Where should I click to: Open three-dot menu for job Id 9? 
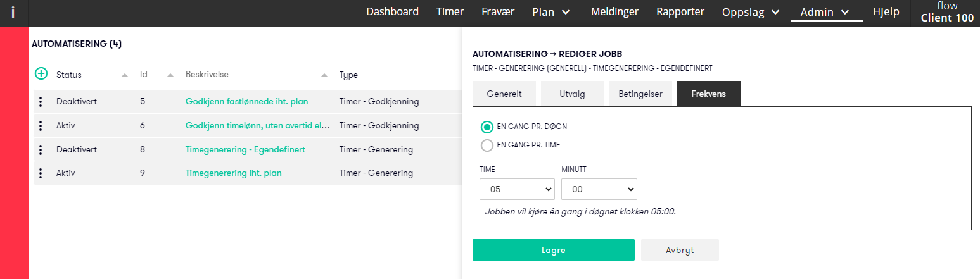[41, 173]
